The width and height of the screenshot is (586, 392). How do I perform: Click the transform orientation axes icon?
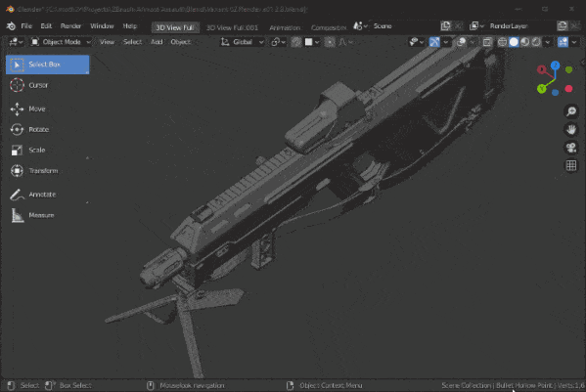[x=225, y=42]
